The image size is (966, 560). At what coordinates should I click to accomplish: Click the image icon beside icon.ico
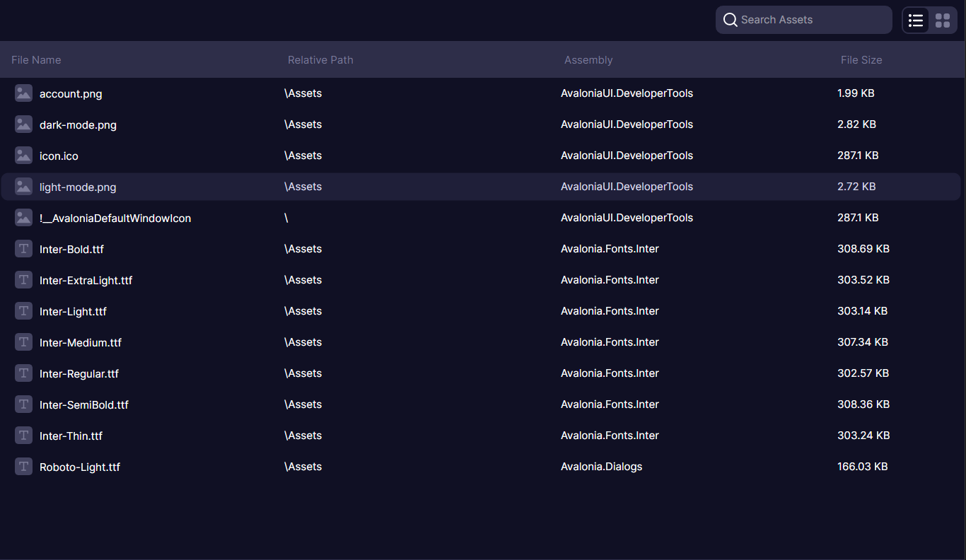click(23, 155)
